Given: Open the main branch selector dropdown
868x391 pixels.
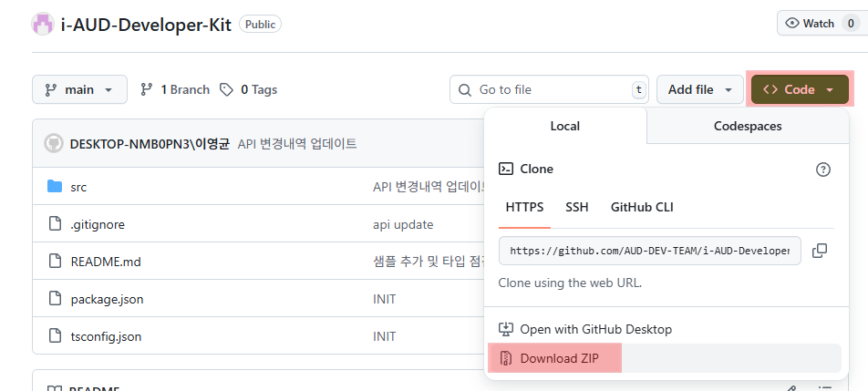Looking at the screenshot, I should click(79, 89).
